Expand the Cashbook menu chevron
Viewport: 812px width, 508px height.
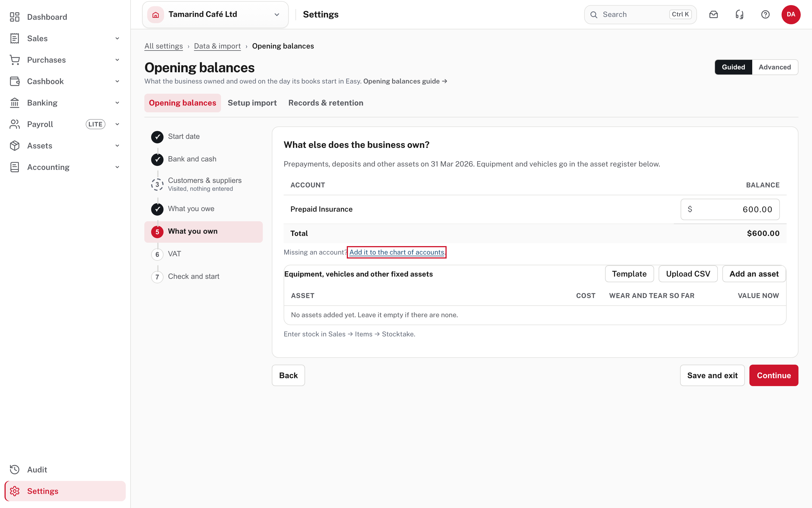click(x=117, y=81)
